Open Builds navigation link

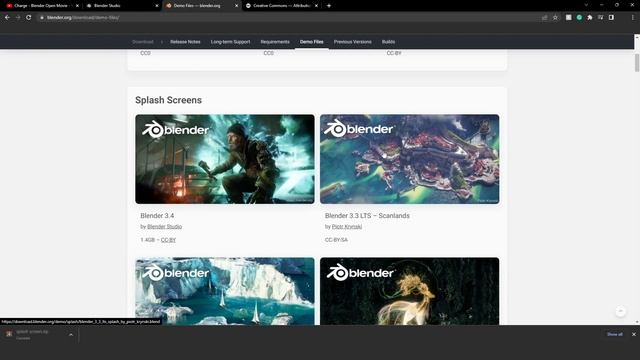(x=388, y=42)
